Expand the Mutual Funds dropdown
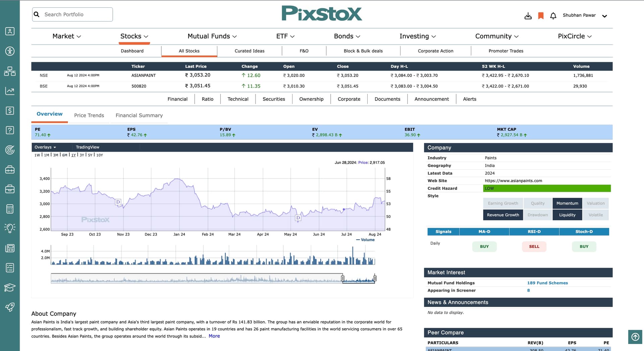Viewport: 644px width, 351px height. (x=212, y=36)
